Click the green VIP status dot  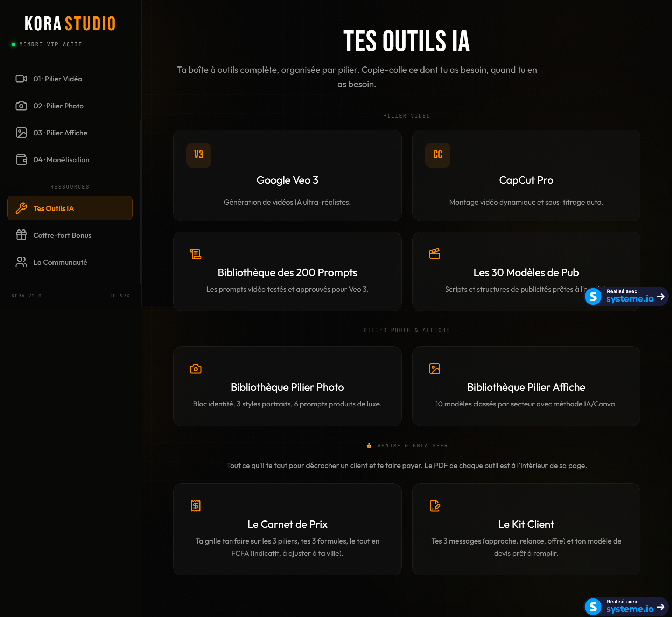coord(13,44)
